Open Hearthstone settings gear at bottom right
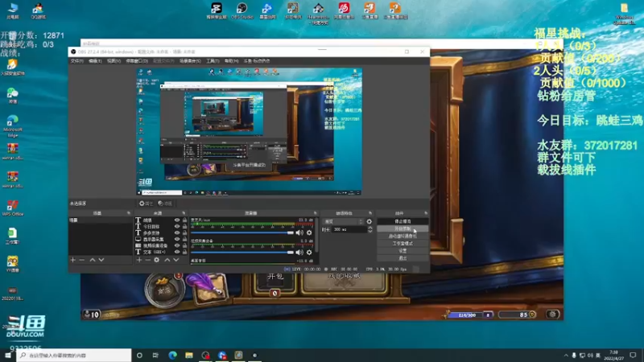 [553, 315]
